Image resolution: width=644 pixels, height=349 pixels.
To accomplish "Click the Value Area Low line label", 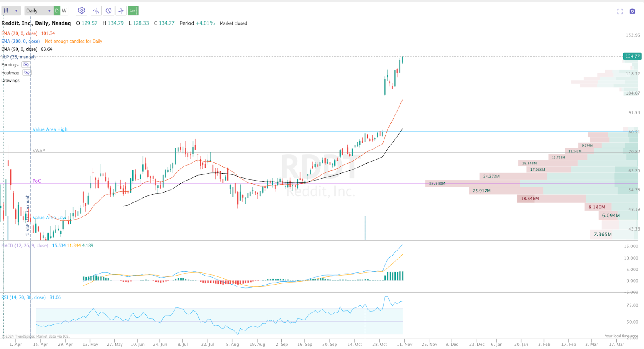I will click(x=49, y=218).
